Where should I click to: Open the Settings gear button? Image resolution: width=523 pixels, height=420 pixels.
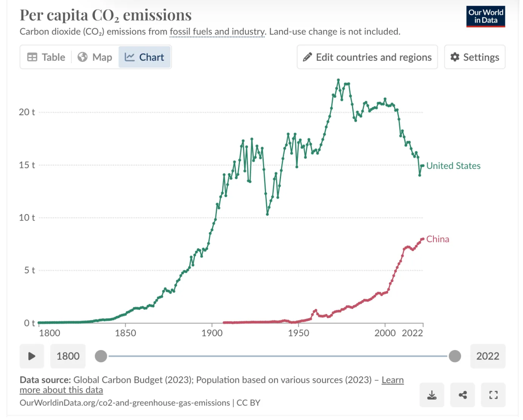(475, 57)
